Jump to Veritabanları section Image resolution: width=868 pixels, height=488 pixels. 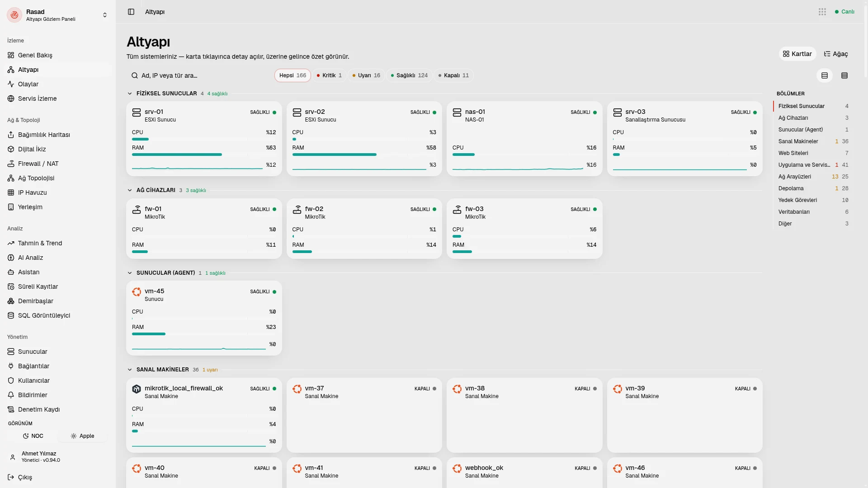[813, 212]
